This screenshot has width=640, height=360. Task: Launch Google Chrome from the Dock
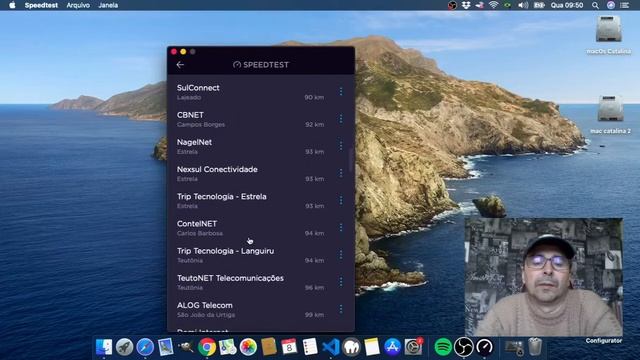(x=207, y=347)
